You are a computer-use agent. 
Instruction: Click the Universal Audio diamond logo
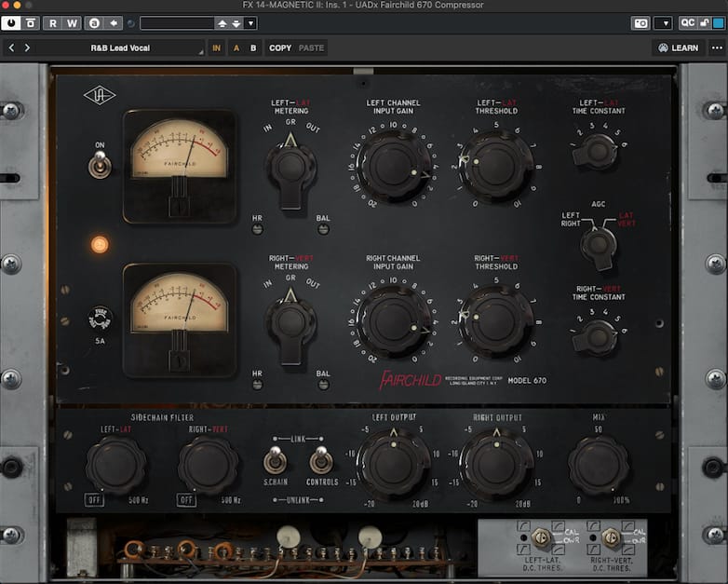[100, 96]
